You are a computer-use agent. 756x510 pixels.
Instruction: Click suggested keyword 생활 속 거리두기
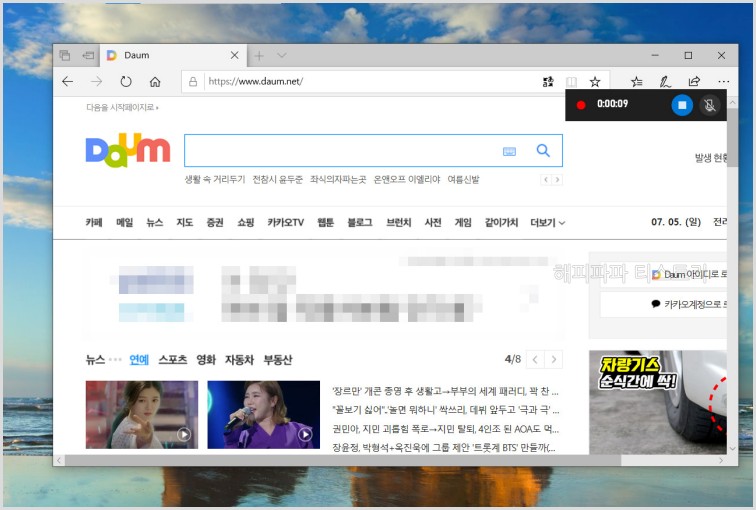coord(215,179)
